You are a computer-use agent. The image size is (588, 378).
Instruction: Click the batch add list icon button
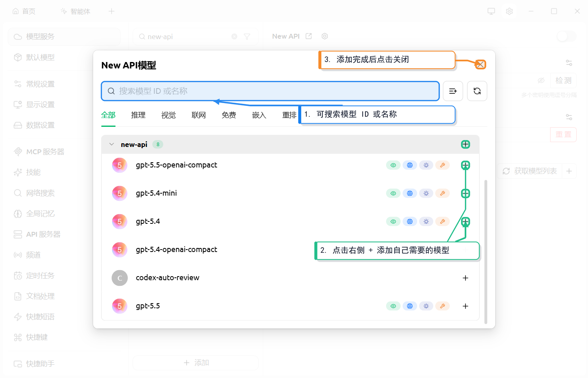point(453,91)
